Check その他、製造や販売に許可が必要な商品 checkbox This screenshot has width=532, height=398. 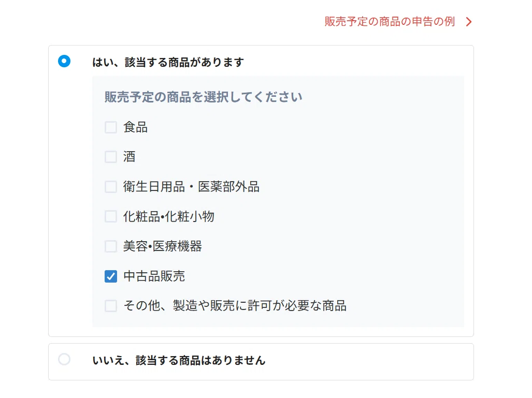point(111,306)
